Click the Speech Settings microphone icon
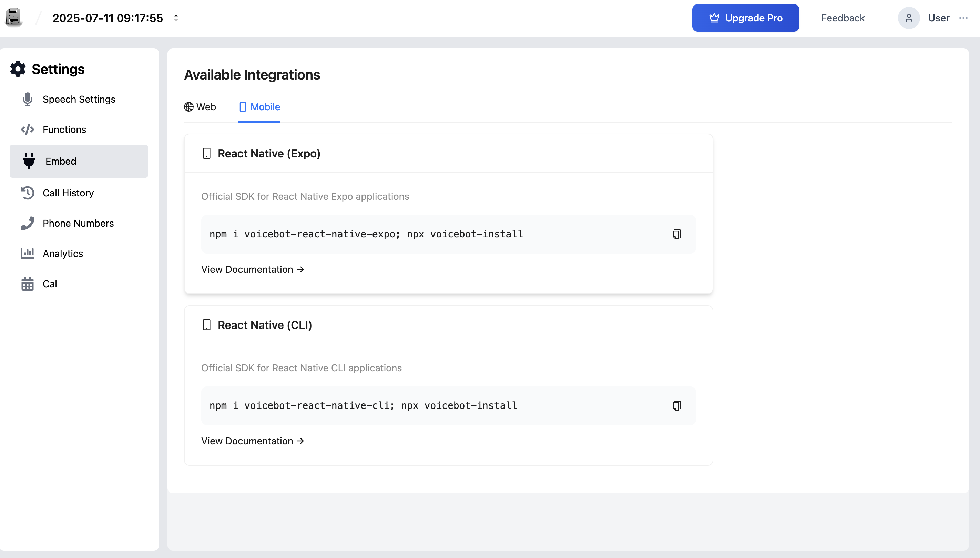This screenshot has width=980, height=558. click(28, 99)
